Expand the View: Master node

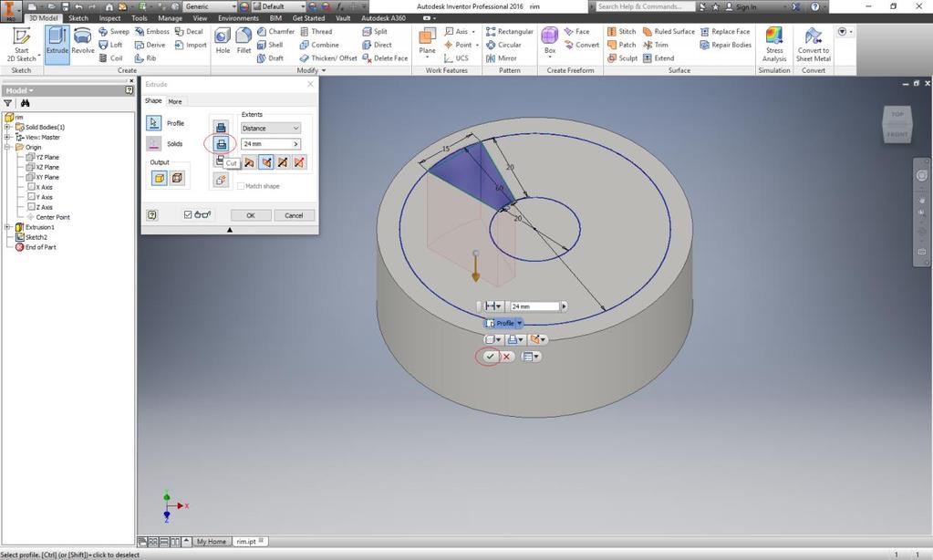coord(7,137)
